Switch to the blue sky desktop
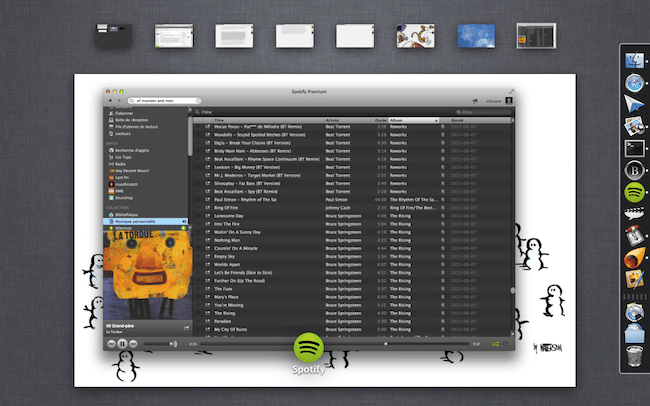 click(x=476, y=36)
